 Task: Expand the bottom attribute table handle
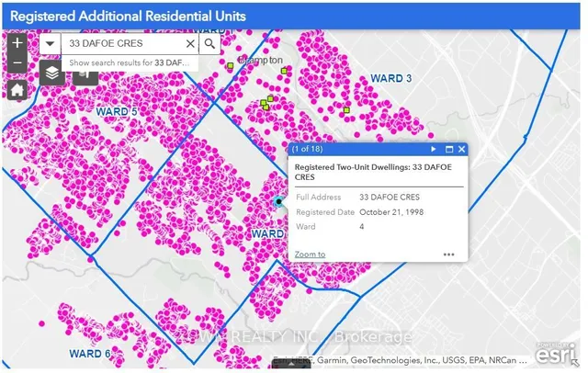point(293,365)
